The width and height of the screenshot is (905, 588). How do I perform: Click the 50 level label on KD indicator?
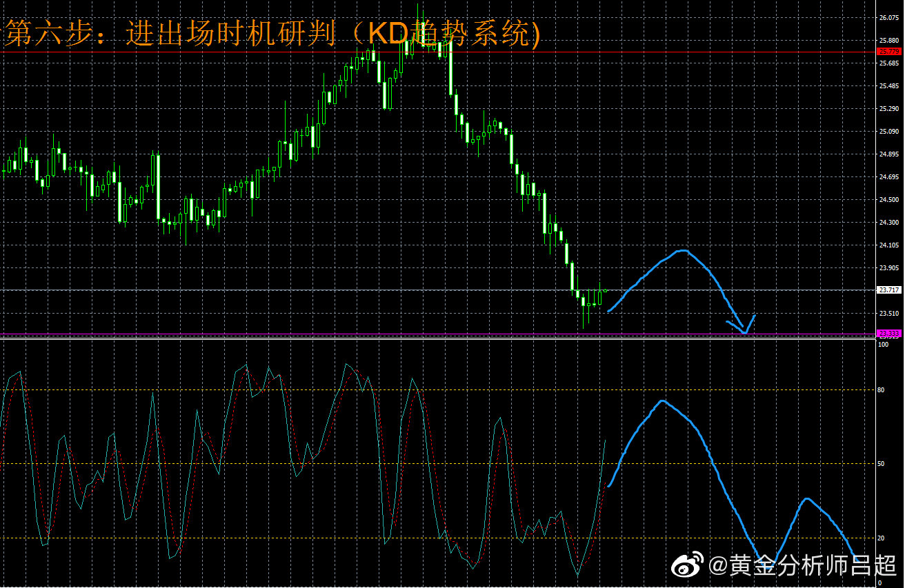coord(880,464)
